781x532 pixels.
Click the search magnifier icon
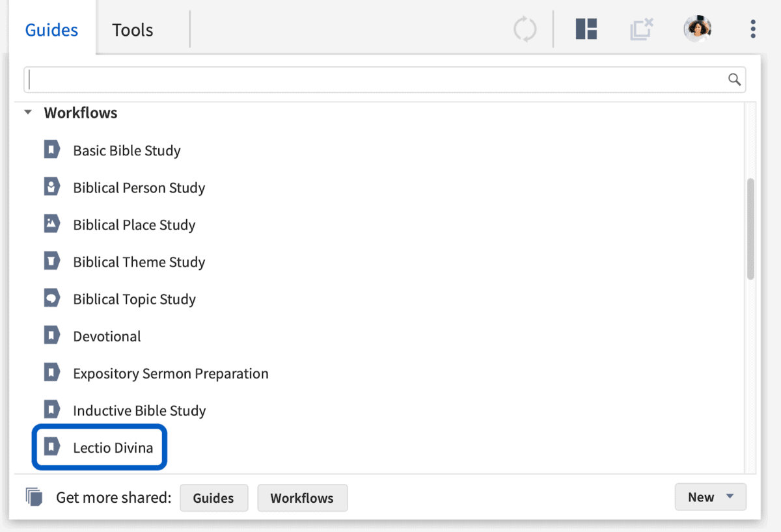(734, 80)
